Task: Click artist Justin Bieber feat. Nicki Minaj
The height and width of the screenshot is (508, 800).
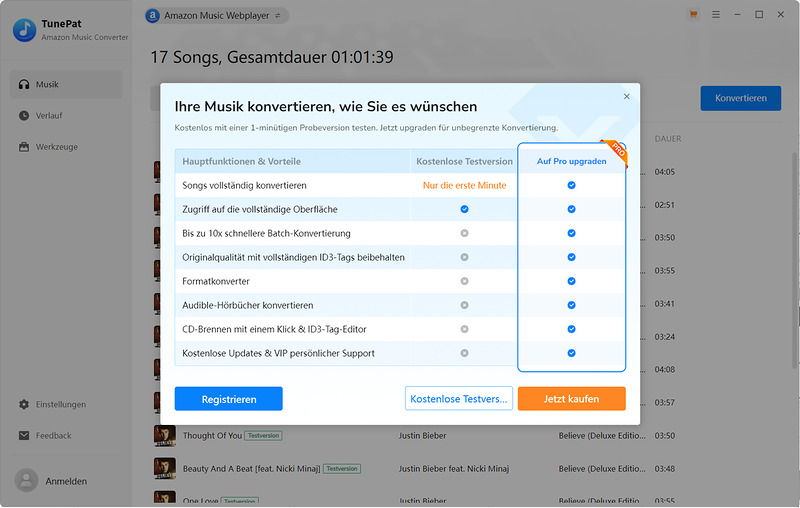Action: pyautogui.click(x=454, y=468)
